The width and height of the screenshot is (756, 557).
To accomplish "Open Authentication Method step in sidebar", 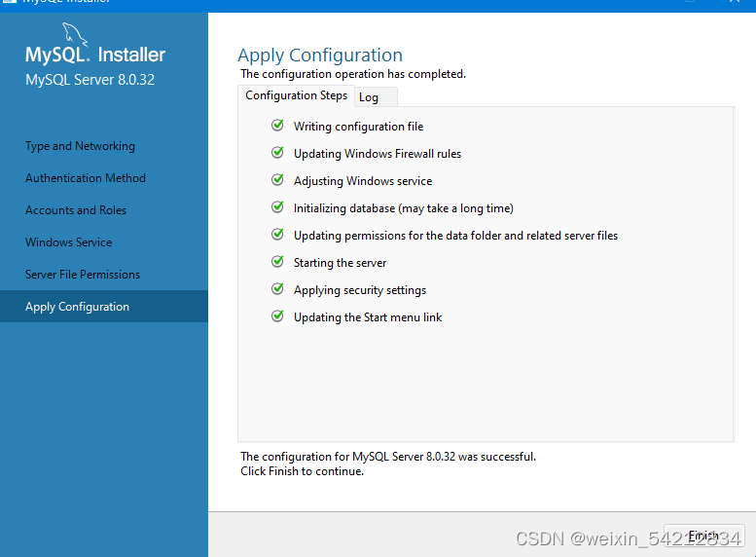I will pyautogui.click(x=86, y=178).
